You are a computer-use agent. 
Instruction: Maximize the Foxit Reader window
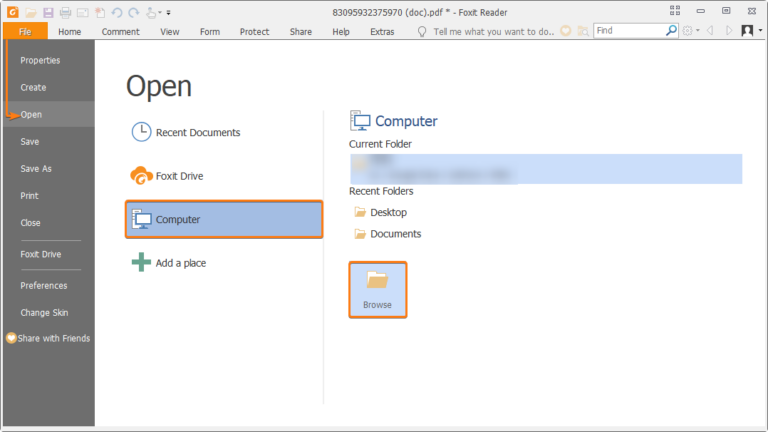click(x=726, y=11)
